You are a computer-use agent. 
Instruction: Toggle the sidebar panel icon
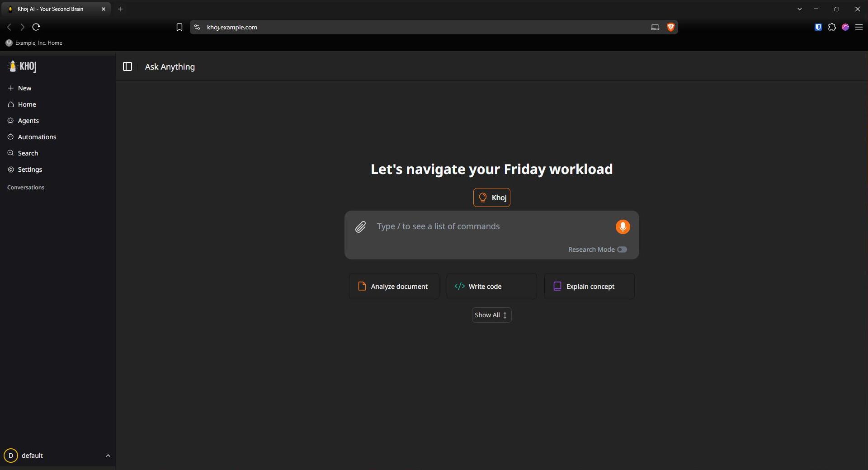(x=127, y=66)
